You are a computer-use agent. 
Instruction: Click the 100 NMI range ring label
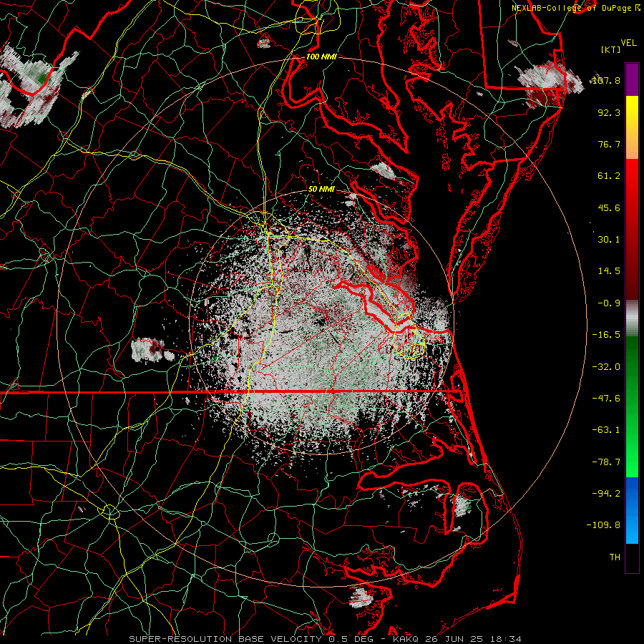[x=321, y=57]
